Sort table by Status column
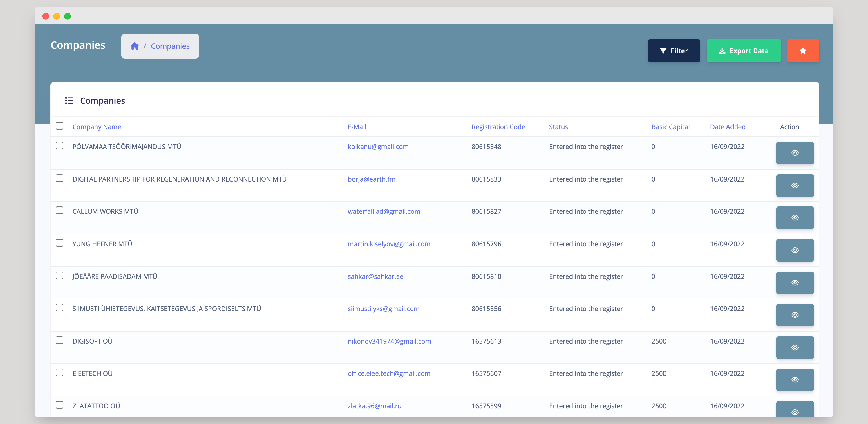 pos(558,127)
